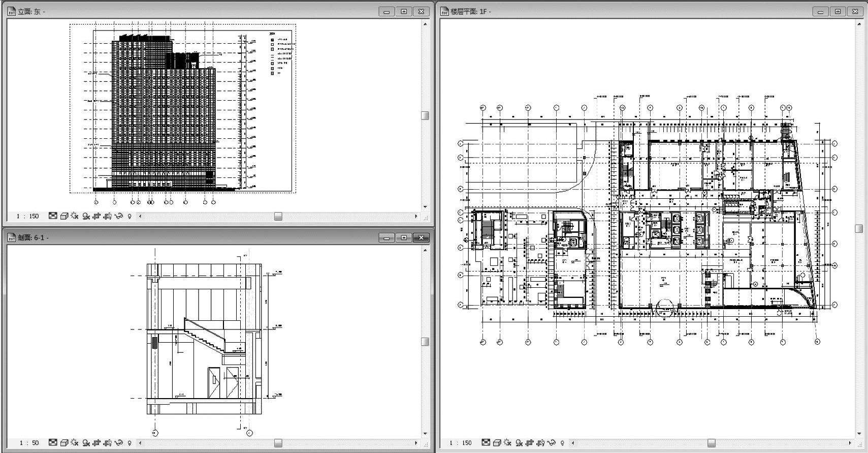
Task: Click the down arrow of East elevation vertical scrollbar
Action: pyautogui.click(x=426, y=207)
